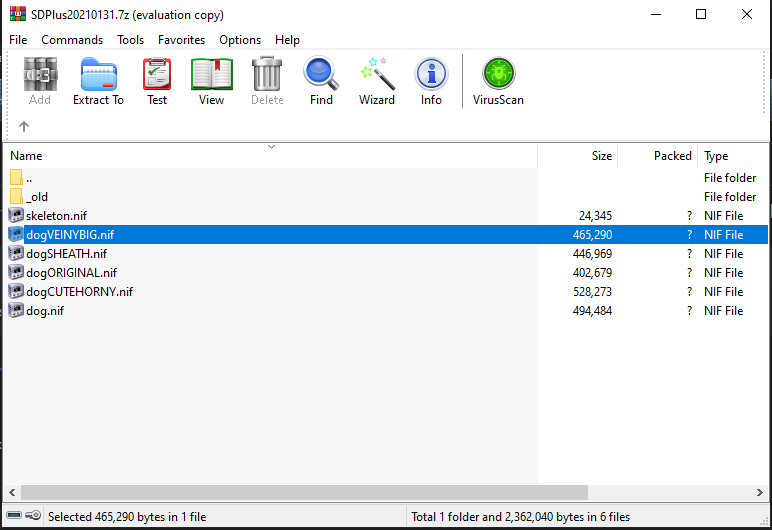
Task: Click the 24,345 size value
Action: tap(595, 216)
